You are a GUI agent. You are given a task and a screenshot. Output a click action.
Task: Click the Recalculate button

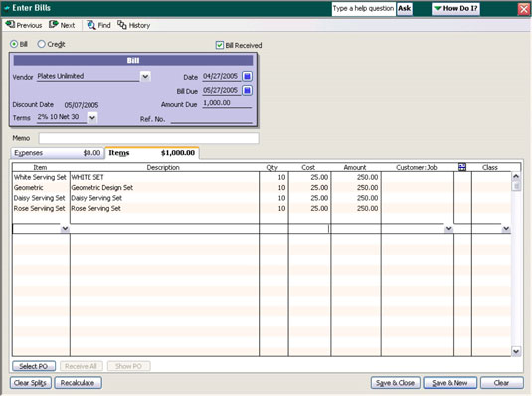point(78,383)
